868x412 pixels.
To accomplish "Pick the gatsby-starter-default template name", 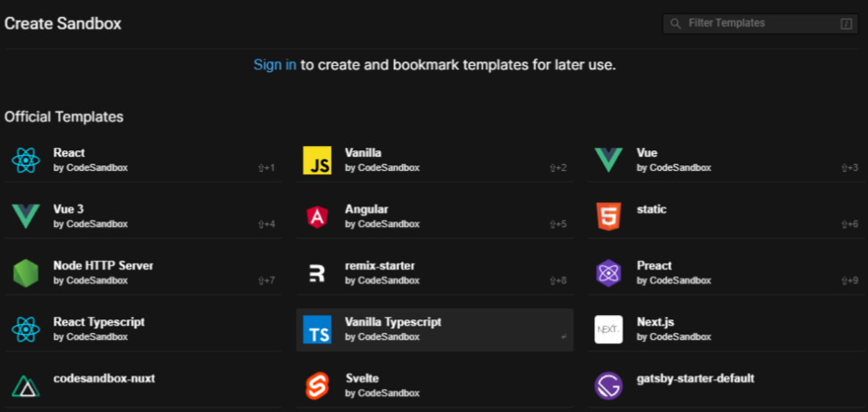I will (695, 379).
